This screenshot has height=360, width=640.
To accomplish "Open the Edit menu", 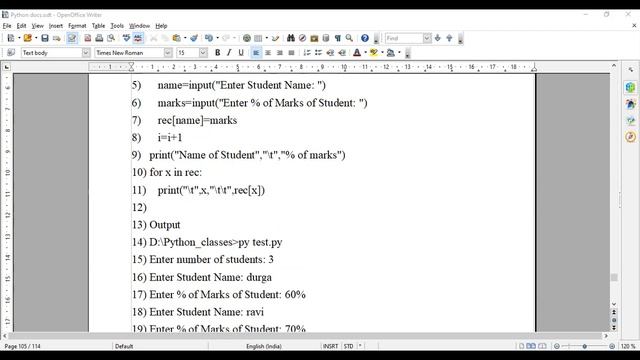I will 21,26.
